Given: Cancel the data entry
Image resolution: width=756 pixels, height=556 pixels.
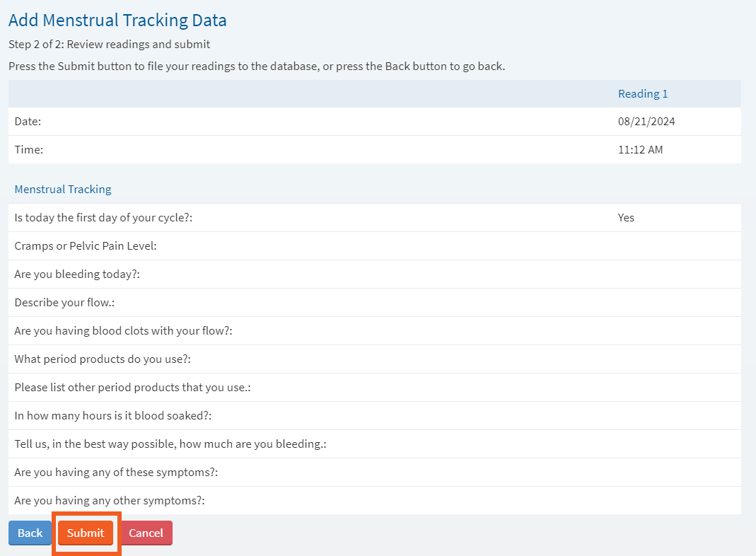Looking at the screenshot, I should pyautogui.click(x=146, y=533).
